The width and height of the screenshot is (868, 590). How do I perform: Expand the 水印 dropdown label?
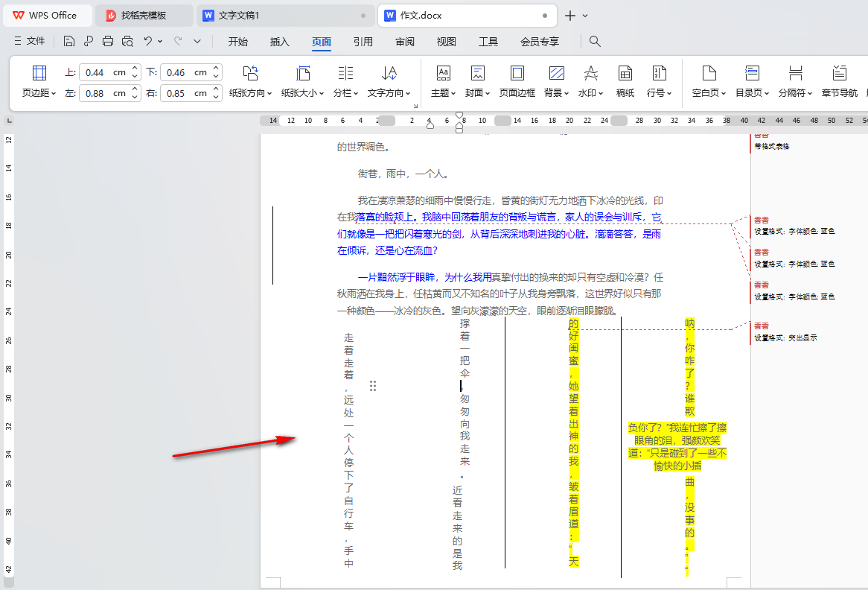point(590,93)
